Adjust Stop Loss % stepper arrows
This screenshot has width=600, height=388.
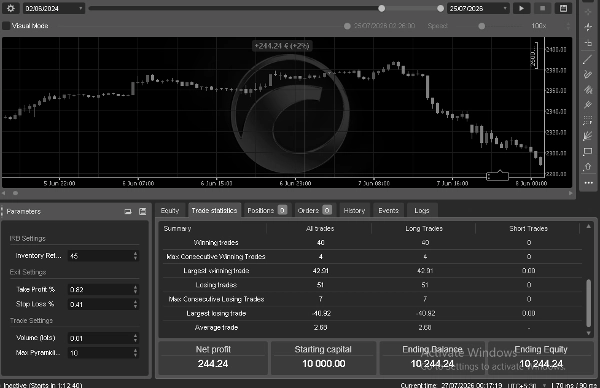[135, 305]
